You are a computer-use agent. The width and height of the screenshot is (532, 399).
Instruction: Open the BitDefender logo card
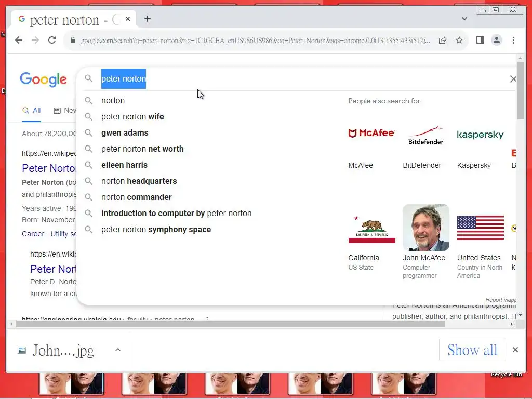point(426,136)
